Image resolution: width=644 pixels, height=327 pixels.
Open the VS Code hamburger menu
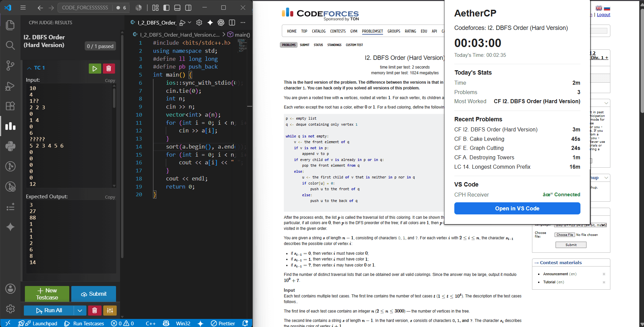click(23, 7)
